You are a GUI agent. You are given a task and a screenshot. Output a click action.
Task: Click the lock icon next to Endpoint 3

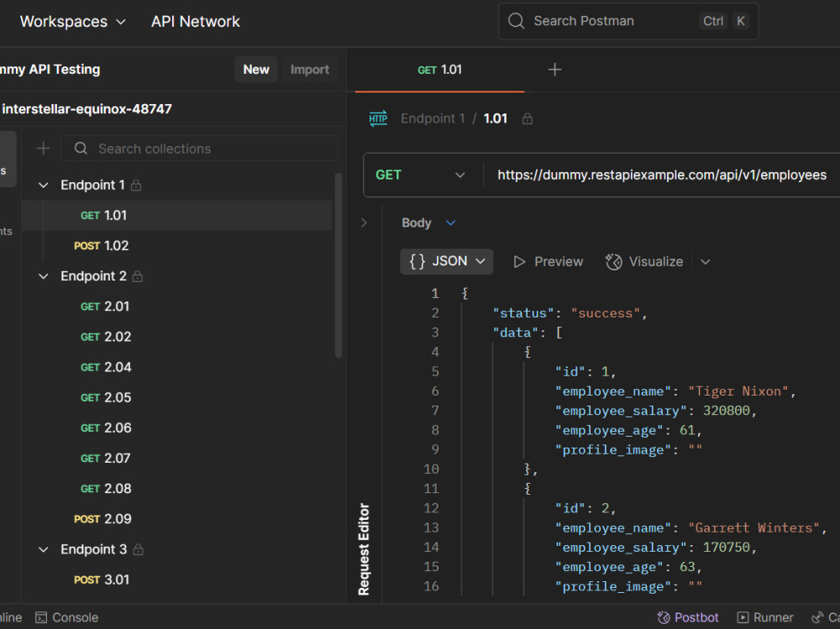[x=139, y=550]
